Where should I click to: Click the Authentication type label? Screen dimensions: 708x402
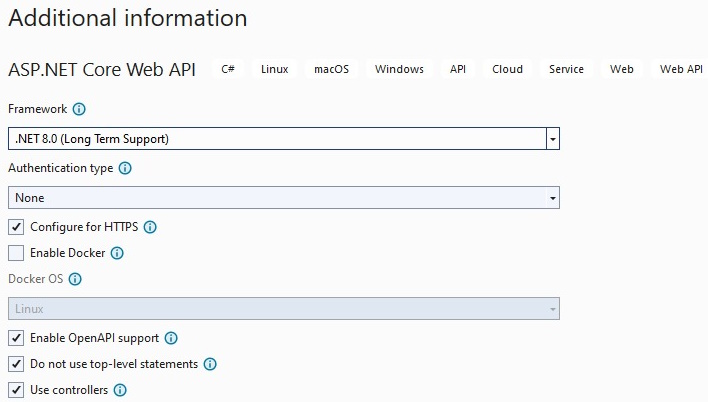pos(61,168)
